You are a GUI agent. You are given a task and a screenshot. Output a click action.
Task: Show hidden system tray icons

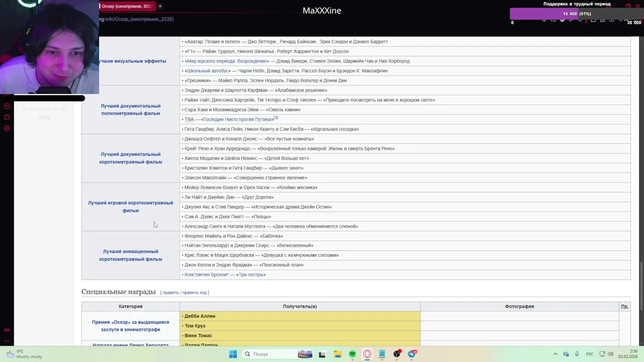tap(555, 354)
